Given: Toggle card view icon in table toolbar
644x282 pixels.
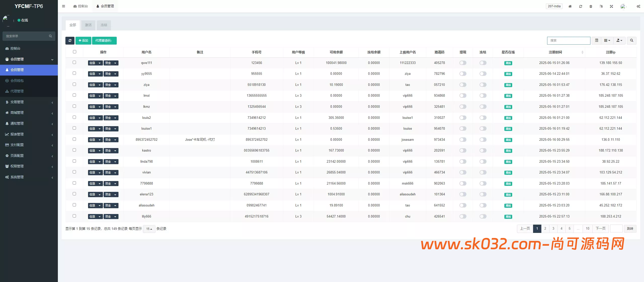Looking at the screenshot, I should click(596, 41).
